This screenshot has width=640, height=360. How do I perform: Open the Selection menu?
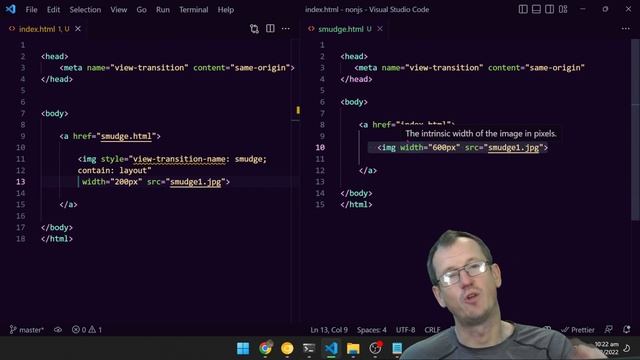[x=85, y=9]
